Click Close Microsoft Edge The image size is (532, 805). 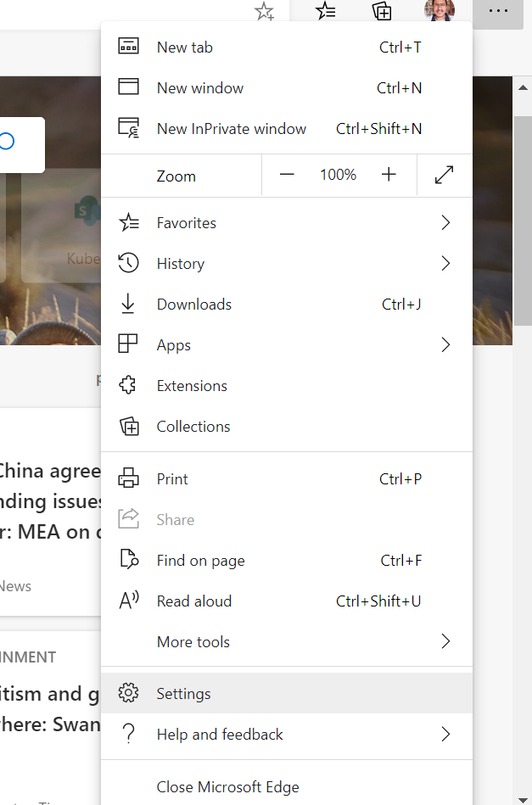click(227, 787)
